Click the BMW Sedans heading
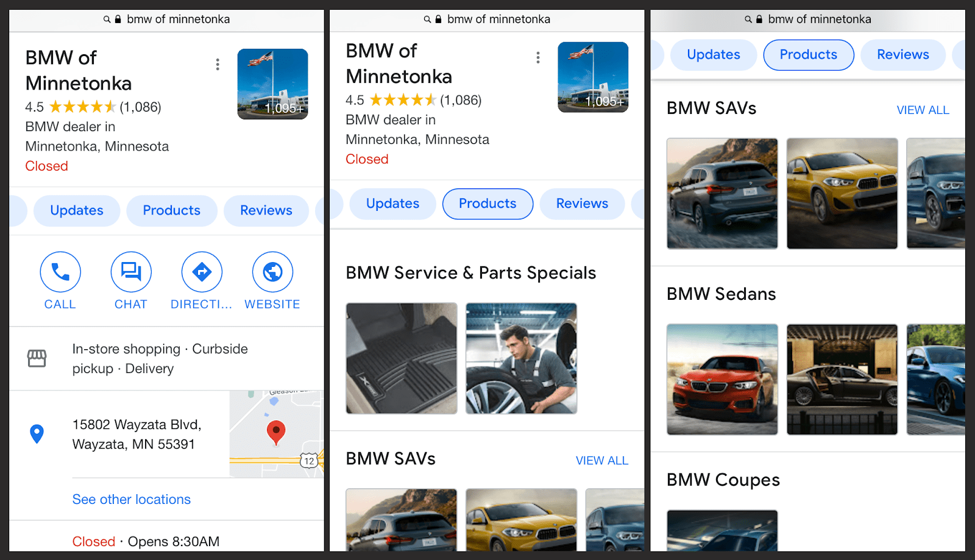The height and width of the screenshot is (560, 975). pyautogui.click(x=721, y=294)
